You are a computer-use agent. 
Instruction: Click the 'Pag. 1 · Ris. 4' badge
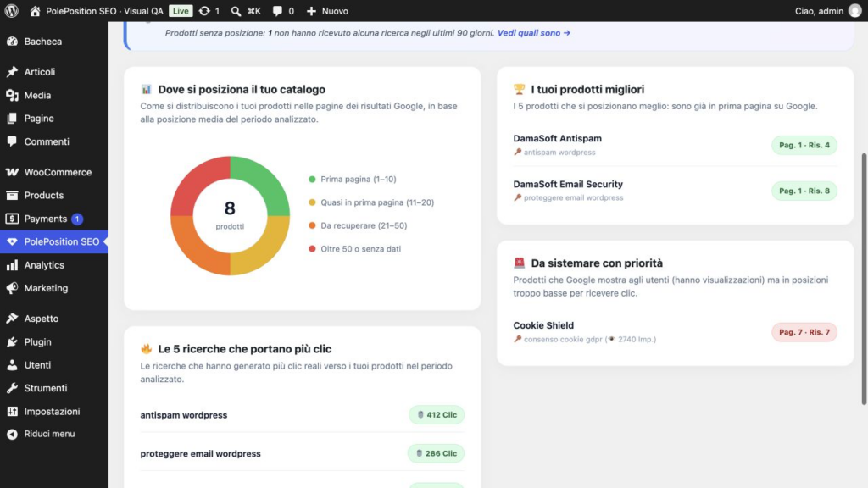tap(804, 146)
